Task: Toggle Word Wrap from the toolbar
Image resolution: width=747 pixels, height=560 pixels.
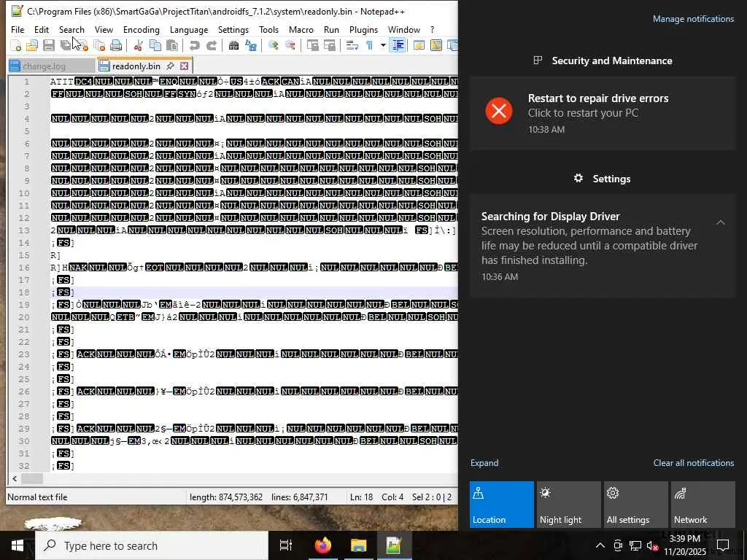Action: (352, 46)
